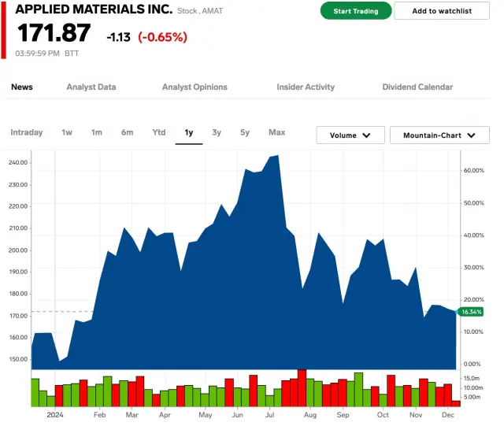Image resolution: width=504 pixels, height=426 pixels.
Task: Select the 5y chart range
Action: (245, 132)
